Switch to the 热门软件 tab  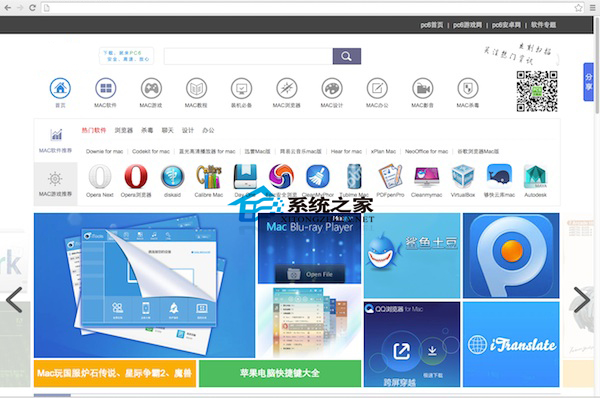point(94,130)
